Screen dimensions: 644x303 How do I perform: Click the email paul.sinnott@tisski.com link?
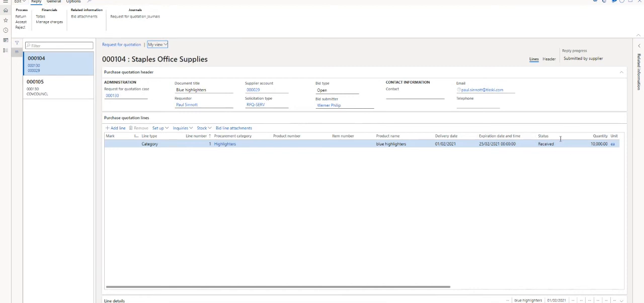[482, 90]
